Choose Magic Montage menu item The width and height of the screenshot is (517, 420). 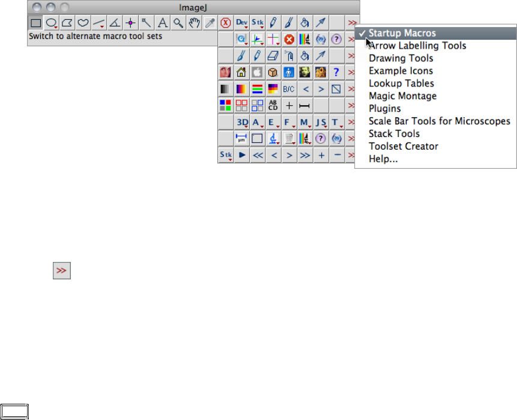pyautogui.click(x=435, y=96)
